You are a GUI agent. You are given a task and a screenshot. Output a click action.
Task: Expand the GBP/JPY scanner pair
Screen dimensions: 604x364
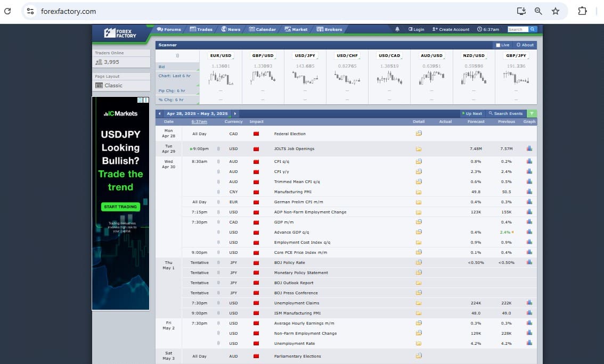(516, 55)
